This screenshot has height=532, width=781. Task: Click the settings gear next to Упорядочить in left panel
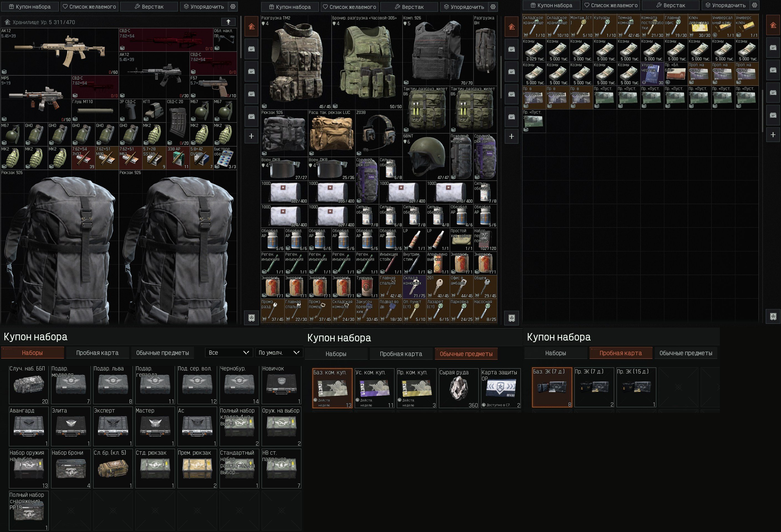click(x=233, y=6)
